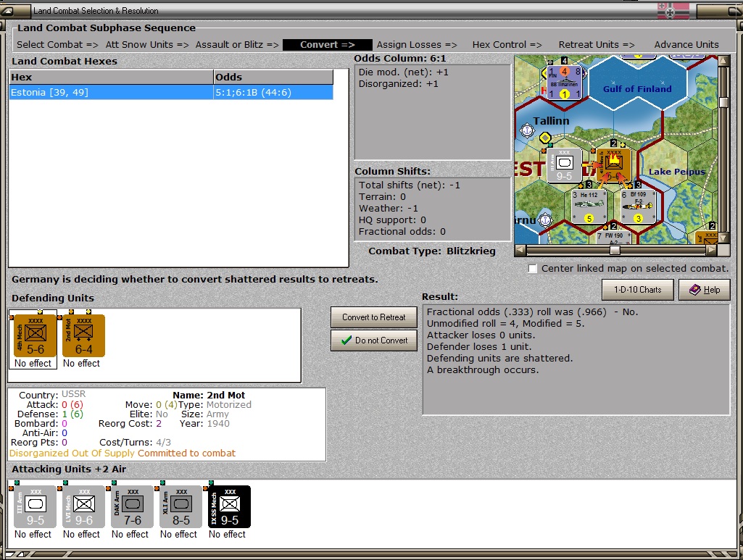The image size is (743, 560).
Task: Click the Tallinn city label on map
Action: click(x=551, y=121)
